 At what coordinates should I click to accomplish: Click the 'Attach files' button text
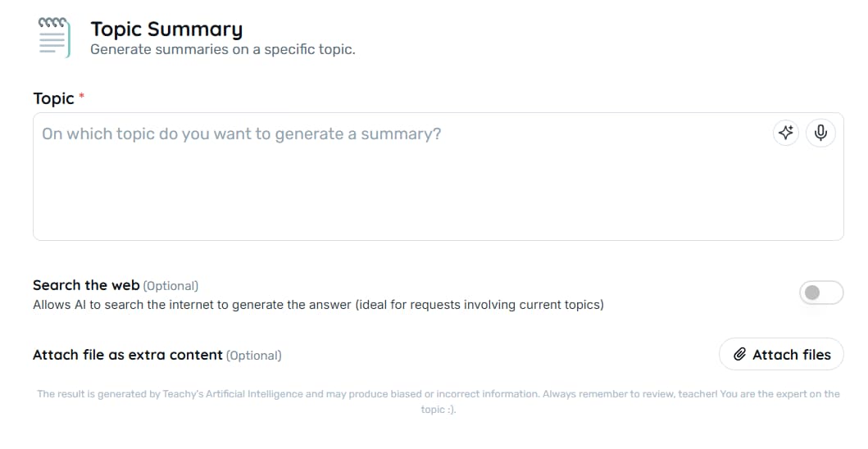click(791, 355)
